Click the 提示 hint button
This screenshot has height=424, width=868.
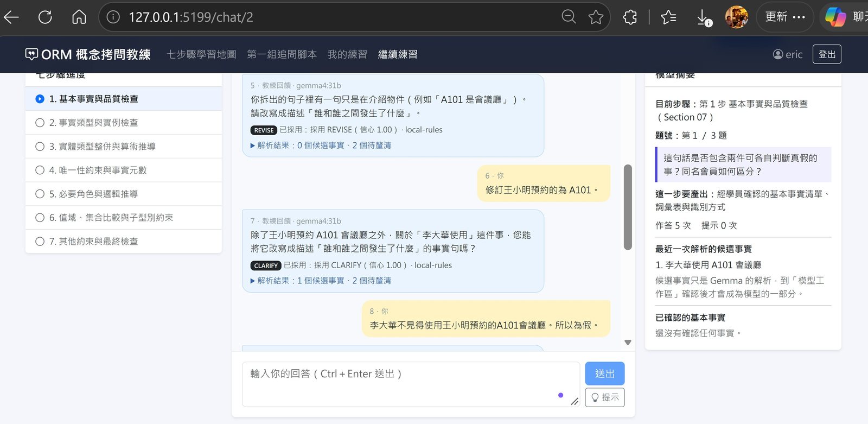(x=605, y=397)
